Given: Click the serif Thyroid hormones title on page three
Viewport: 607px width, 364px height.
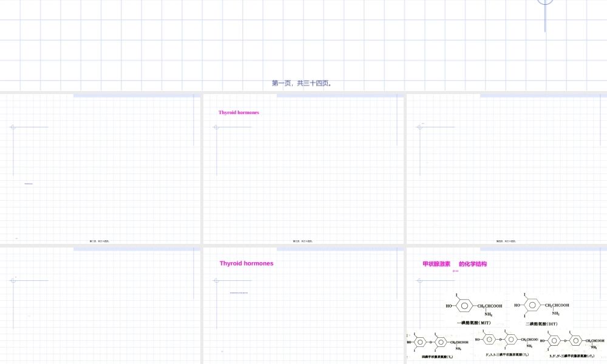Looking at the screenshot, I should 239,112.
